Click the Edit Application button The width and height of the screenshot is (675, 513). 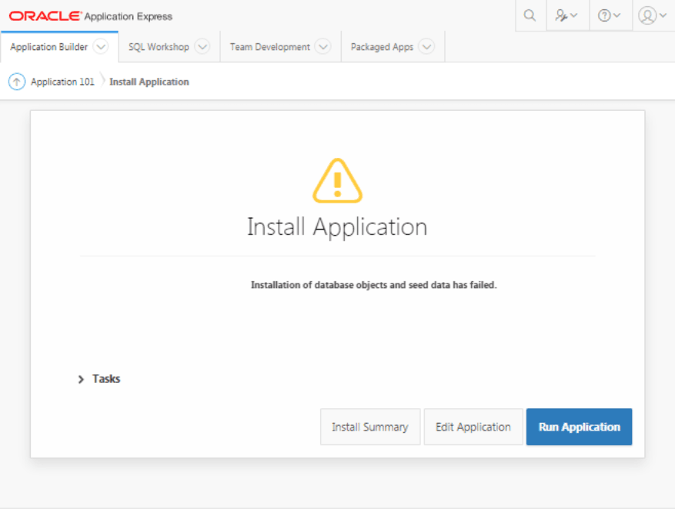[x=473, y=427]
